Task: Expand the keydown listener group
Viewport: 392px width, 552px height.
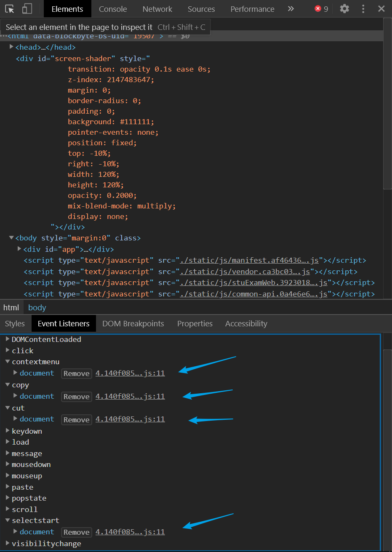Action: pyautogui.click(x=8, y=431)
